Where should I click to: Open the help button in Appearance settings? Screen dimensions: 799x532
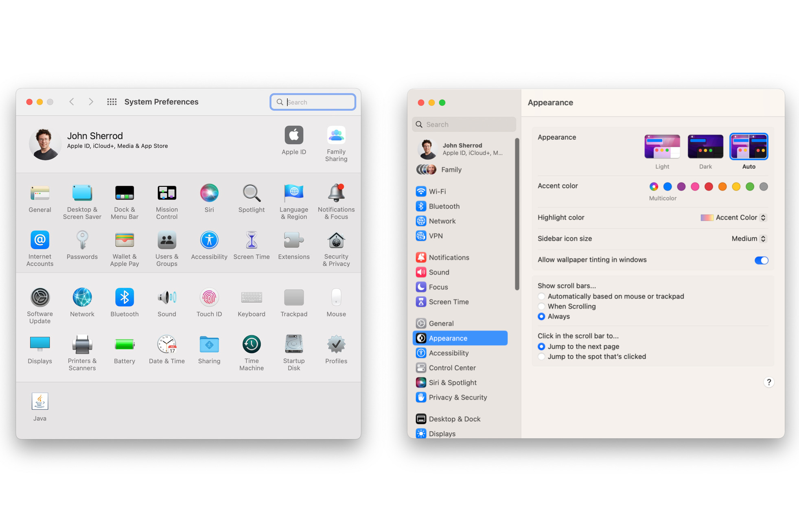(x=769, y=382)
